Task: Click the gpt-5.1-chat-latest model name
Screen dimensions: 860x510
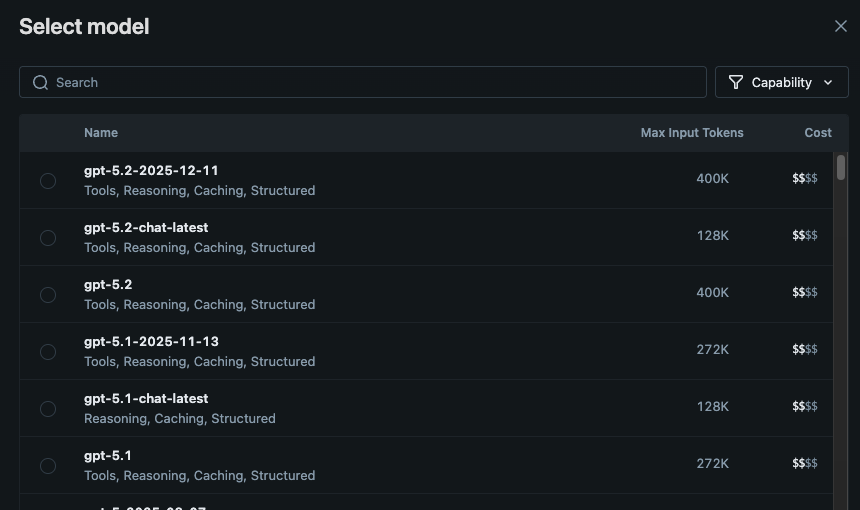Action: [146, 399]
